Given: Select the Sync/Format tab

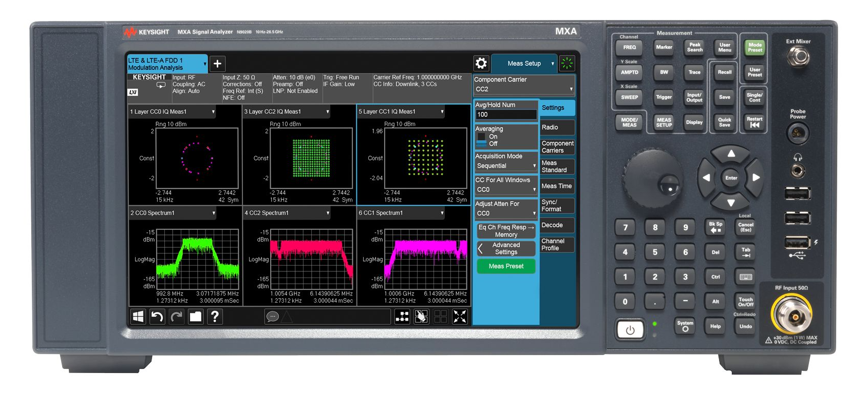Looking at the screenshot, I should click(x=557, y=205).
